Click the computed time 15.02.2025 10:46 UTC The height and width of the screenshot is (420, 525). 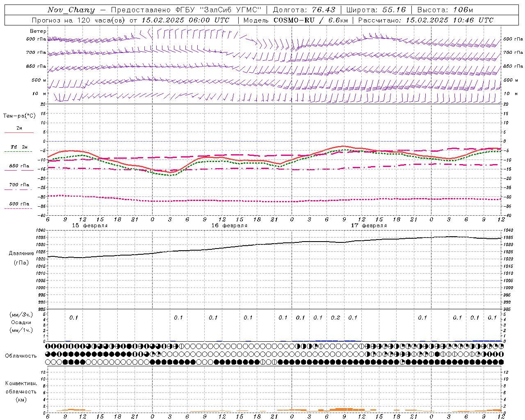pos(450,20)
